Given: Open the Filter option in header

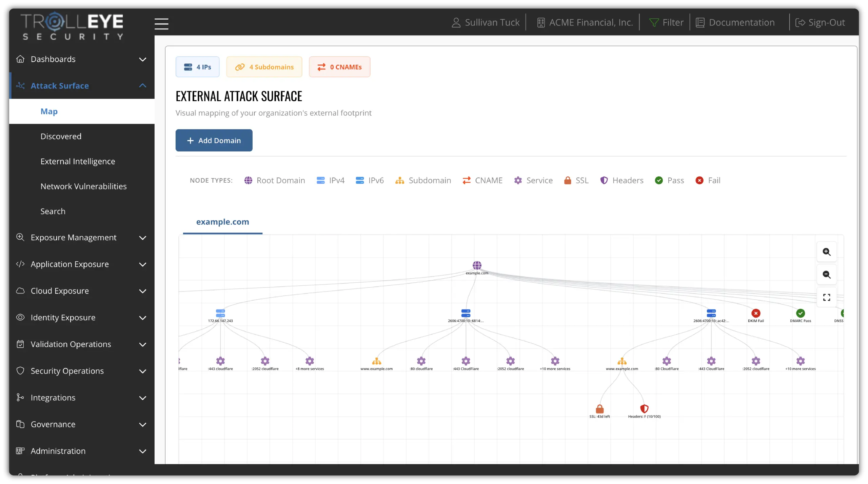Looking at the screenshot, I should click(x=666, y=22).
